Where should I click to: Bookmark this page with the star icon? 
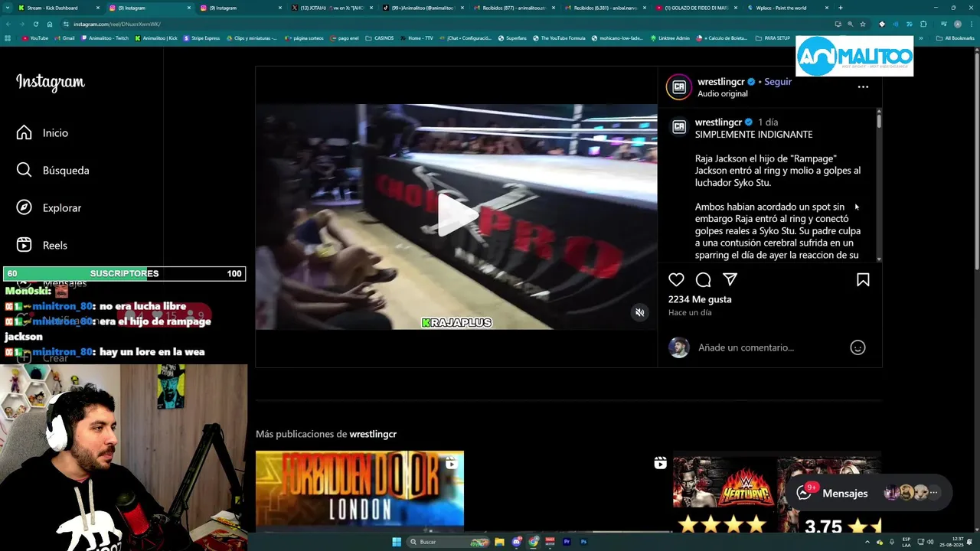(863, 24)
